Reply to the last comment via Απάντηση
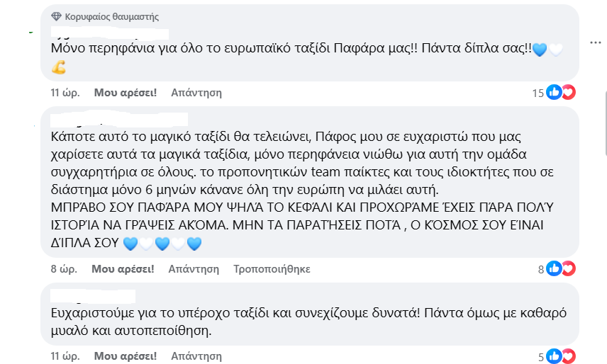The image size is (607, 364). [196, 356]
